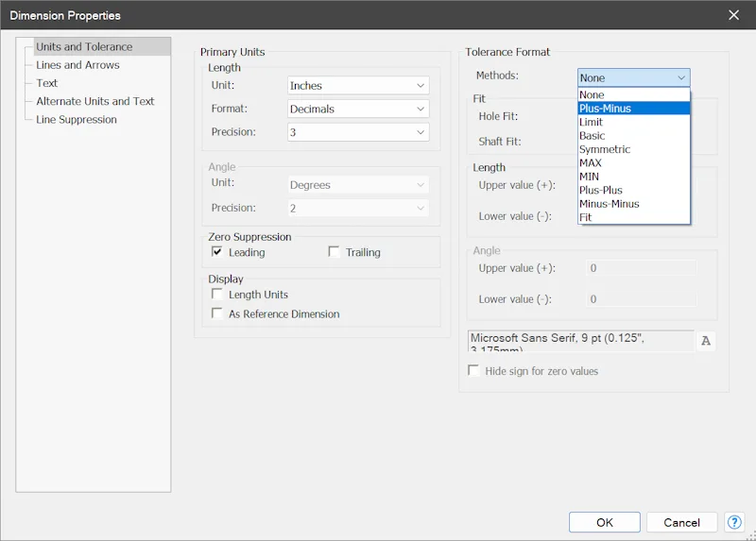
Task: Choose Limit tolerance method
Action: [634, 122]
